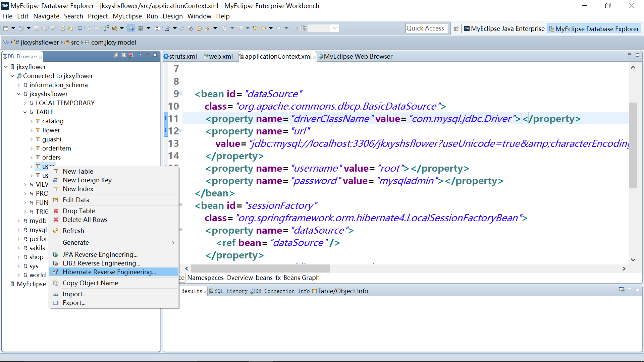644x362 pixels.
Task: Click the Forward navigation arrow icon
Action: (278, 28)
